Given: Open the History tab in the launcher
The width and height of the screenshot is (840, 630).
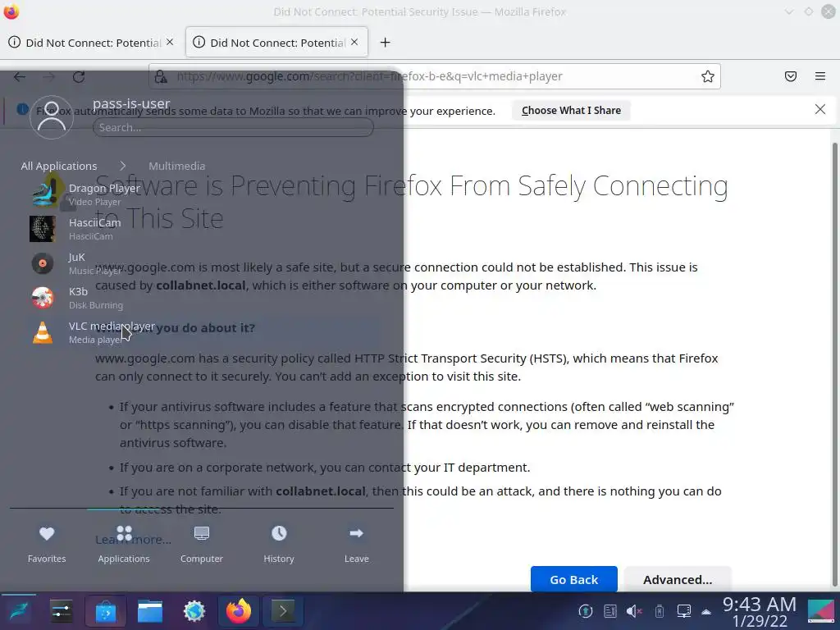Looking at the screenshot, I should (x=279, y=544).
